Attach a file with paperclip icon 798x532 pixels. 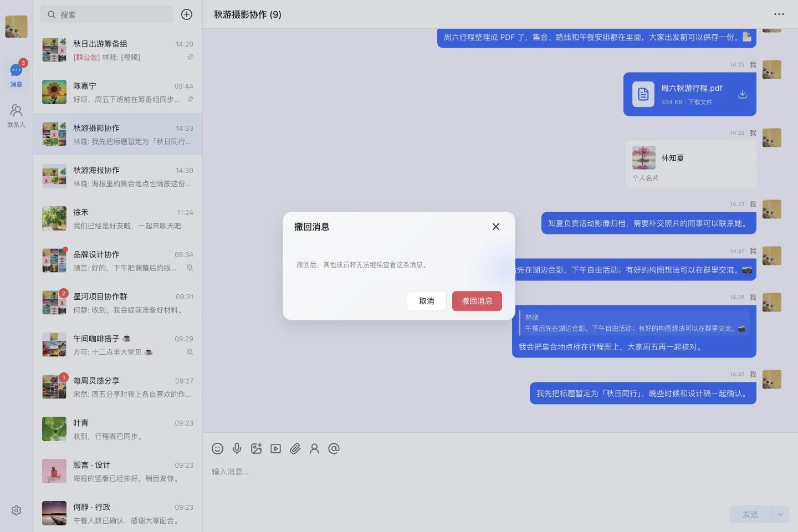[x=295, y=448]
